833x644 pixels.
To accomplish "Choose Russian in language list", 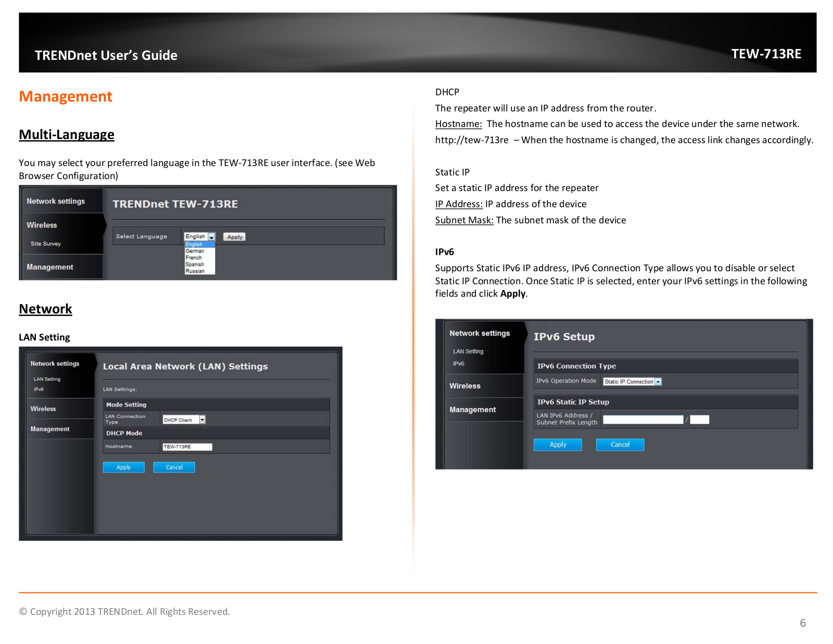I will [x=195, y=271].
